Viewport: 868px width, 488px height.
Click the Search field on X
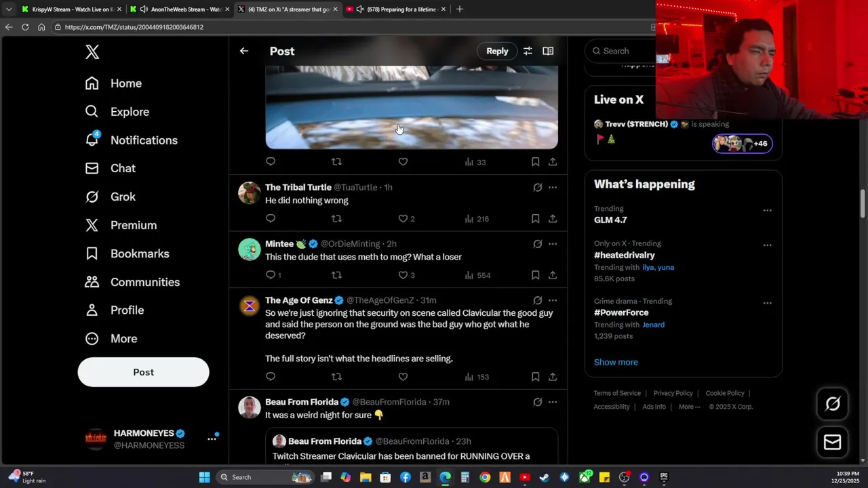click(x=620, y=51)
